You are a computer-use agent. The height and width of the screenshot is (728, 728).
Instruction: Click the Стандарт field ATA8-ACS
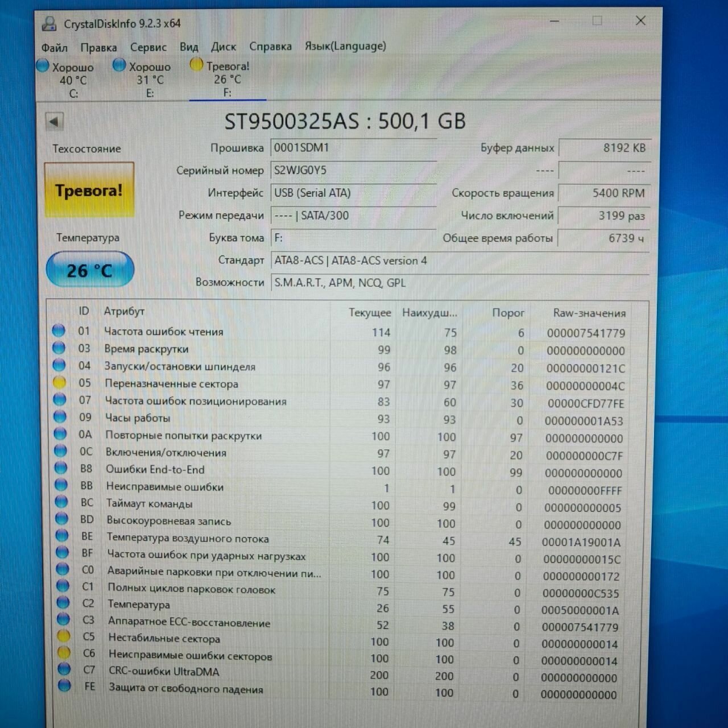pyautogui.click(x=460, y=260)
